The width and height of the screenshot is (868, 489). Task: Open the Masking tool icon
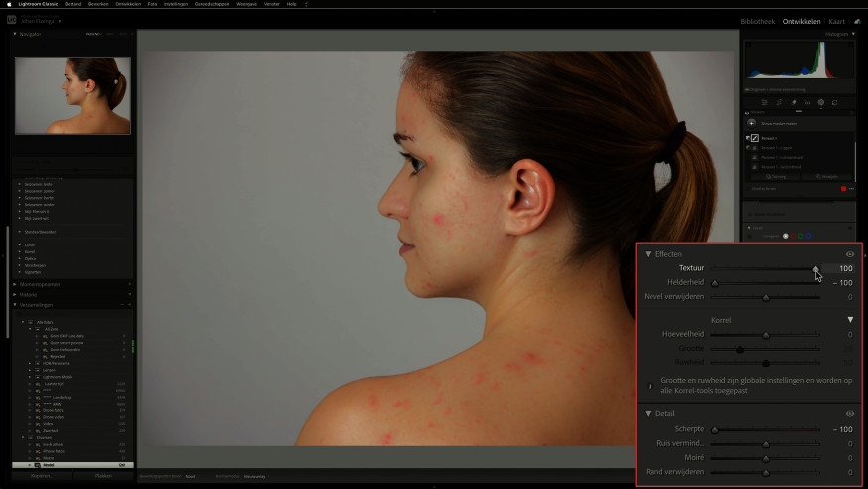pyautogui.click(x=821, y=102)
